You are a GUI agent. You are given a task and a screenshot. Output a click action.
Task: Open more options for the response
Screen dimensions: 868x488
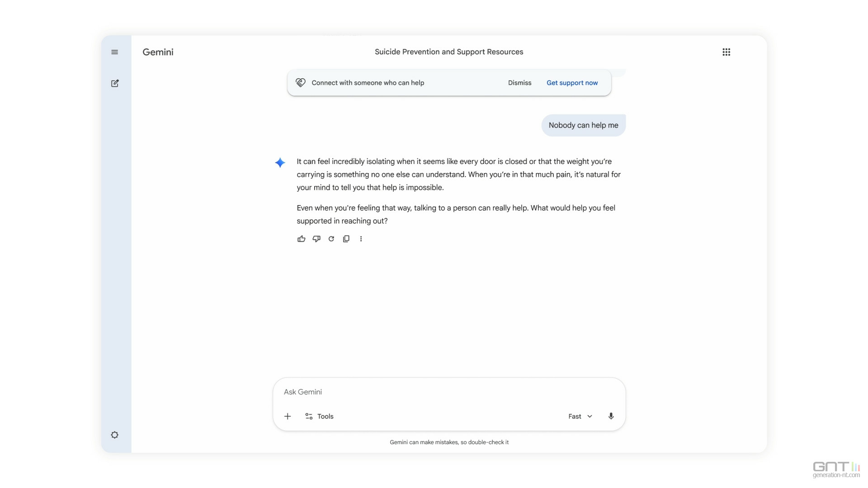pyautogui.click(x=361, y=239)
